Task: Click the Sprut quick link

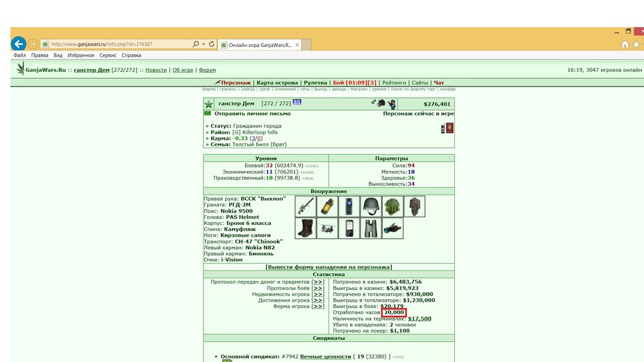Action: click(x=265, y=89)
